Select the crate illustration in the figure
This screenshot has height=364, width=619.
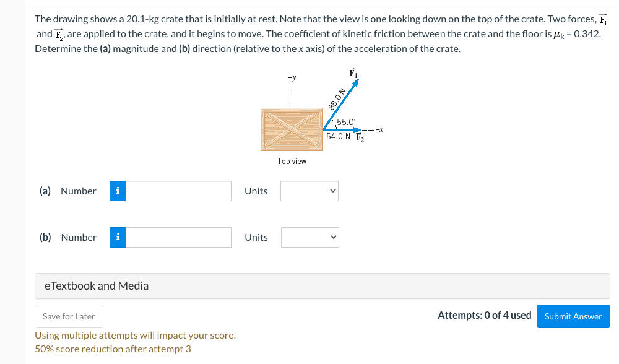(292, 130)
